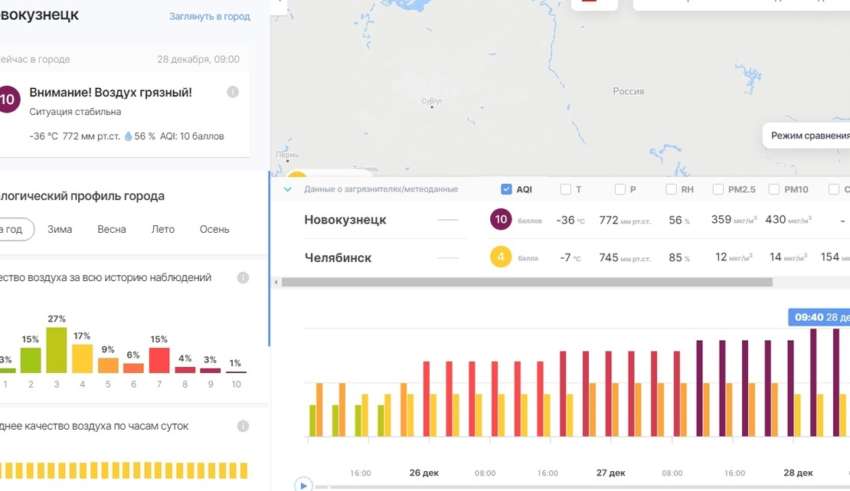The width and height of the screenshot is (850, 491).
Task: Click info icon beside 'Воздух грязный' alert
Action: pyautogui.click(x=233, y=92)
